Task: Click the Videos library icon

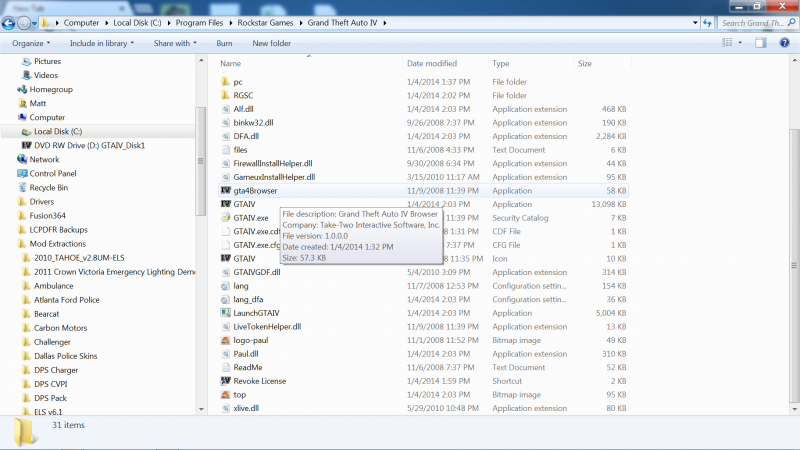Action: click(x=27, y=75)
